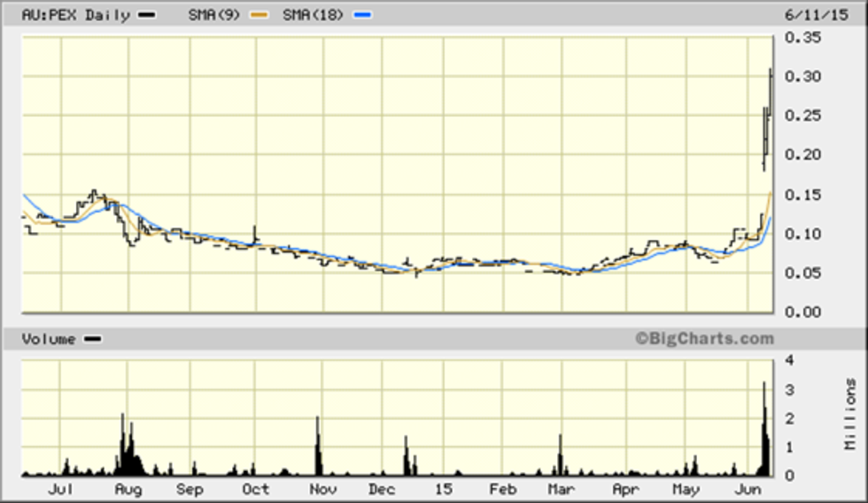Click the black Volume legend swatch
The height and width of the screenshot is (503, 868).
tap(92, 339)
